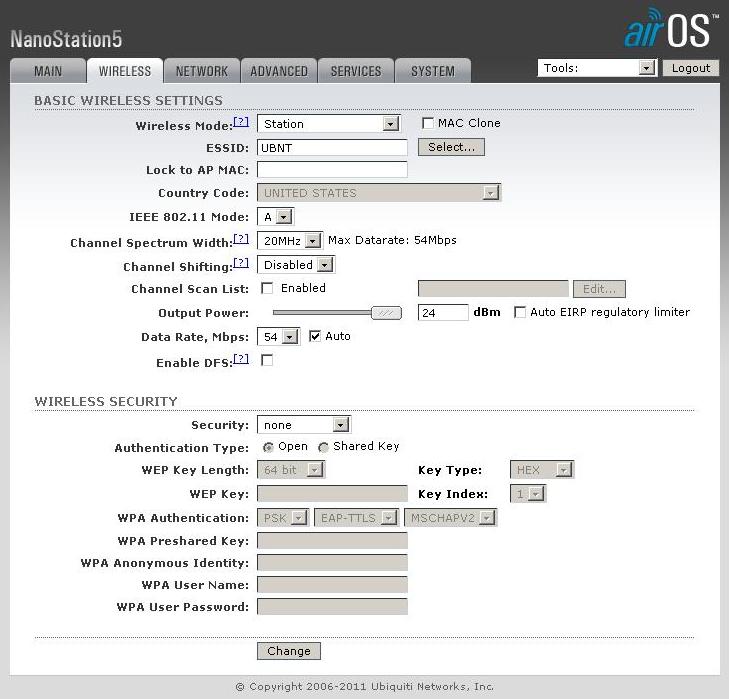
Task: Open the EAP-TTLS dropdown
Action: [356, 518]
